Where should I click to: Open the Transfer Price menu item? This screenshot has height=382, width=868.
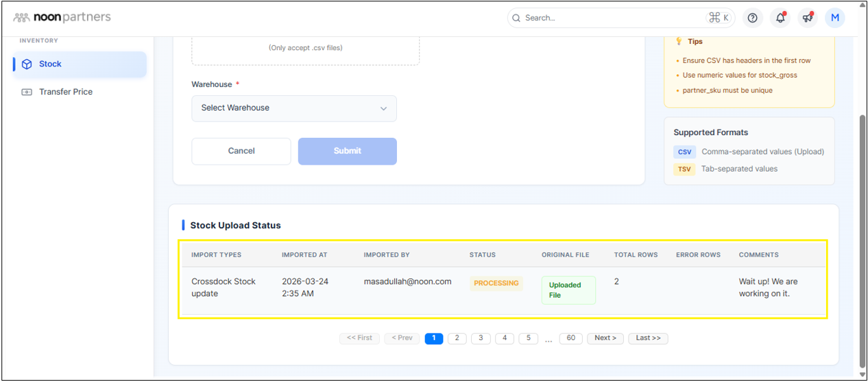[65, 92]
